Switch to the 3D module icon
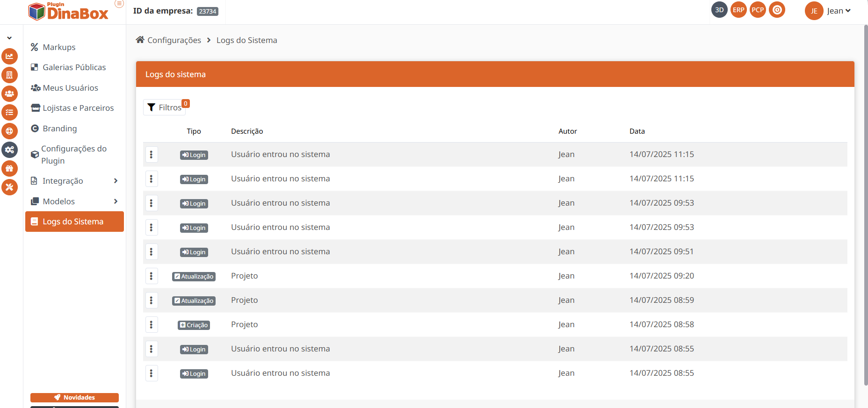The height and width of the screenshot is (408, 868). 719,10
